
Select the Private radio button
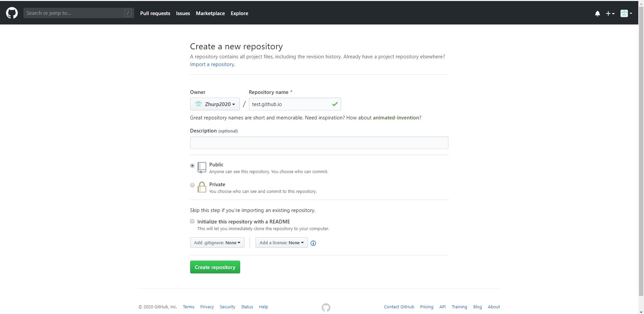192,185
